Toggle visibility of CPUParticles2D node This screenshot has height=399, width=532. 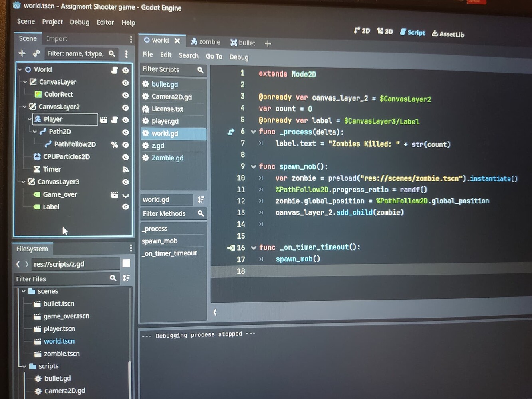coord(125,157)
